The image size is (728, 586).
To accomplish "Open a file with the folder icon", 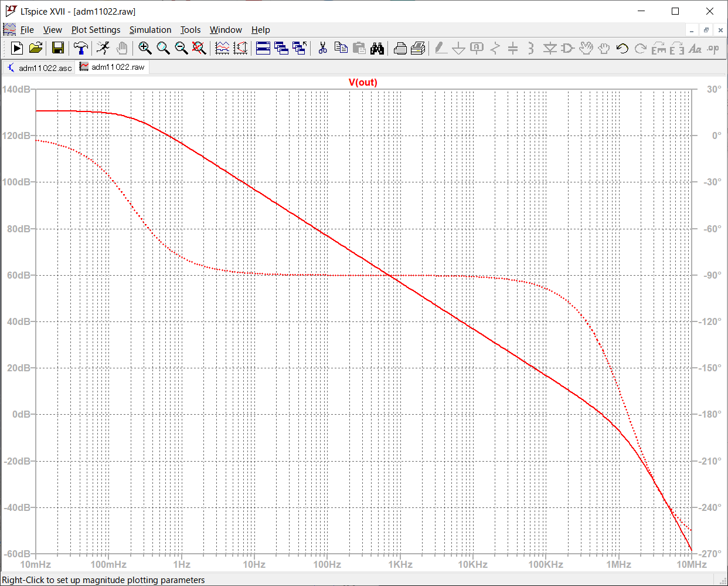I will pyautogui.click(x=36, y=48).
